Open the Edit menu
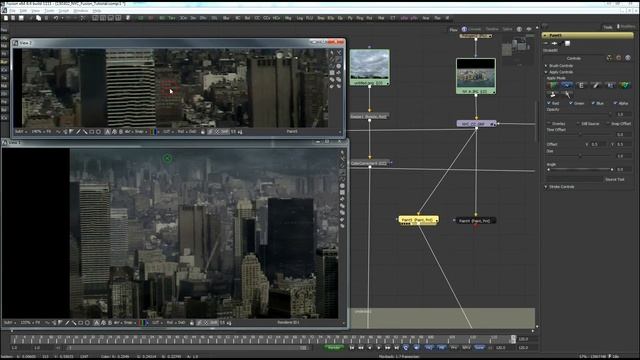 pos(24,11)
